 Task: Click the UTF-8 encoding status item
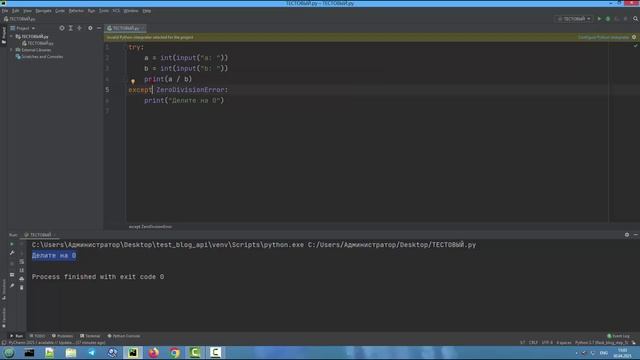click(x=547, y=342)
